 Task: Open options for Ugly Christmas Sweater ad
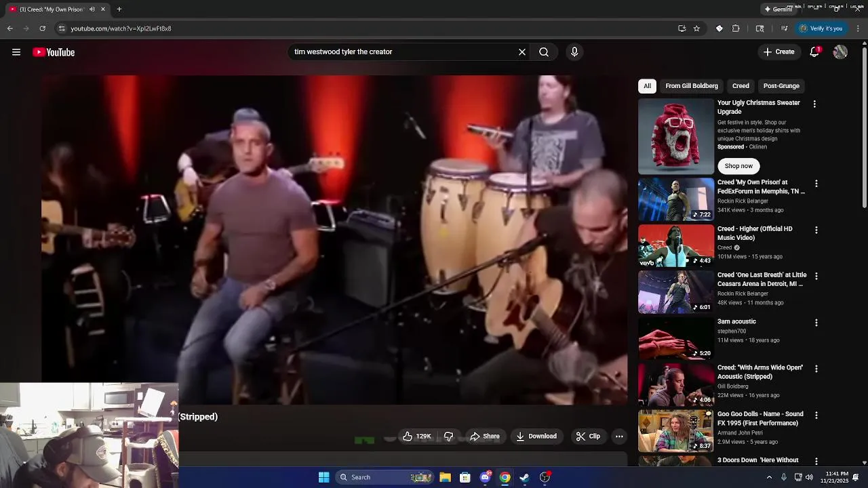[x=814, y=104]
